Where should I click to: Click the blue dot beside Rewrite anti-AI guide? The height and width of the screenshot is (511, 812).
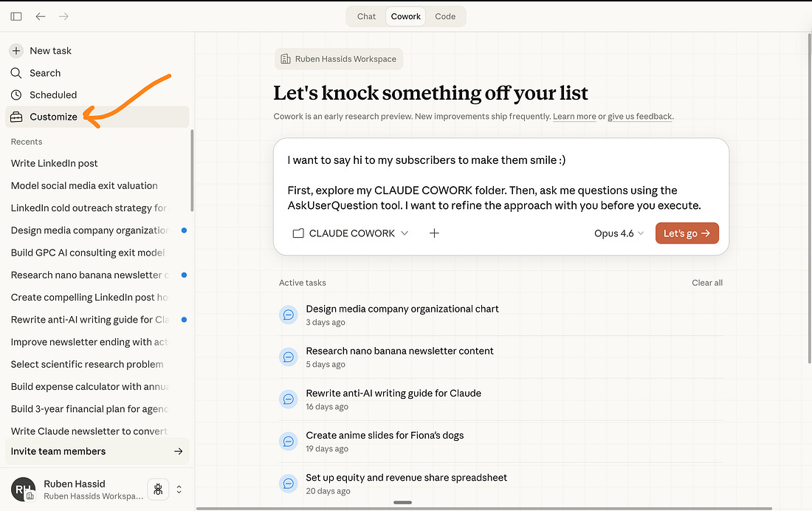click(x=184, y=320)
